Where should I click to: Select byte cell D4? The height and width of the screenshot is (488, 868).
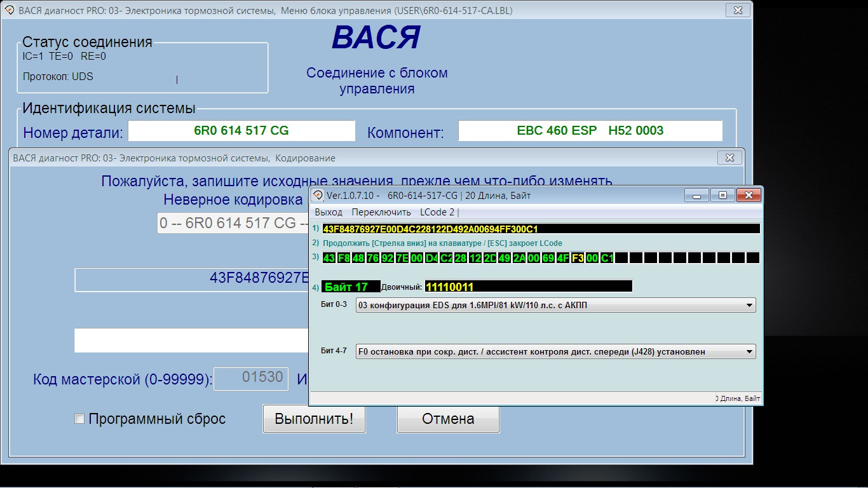pyautogui.click(x=431, y=258)
